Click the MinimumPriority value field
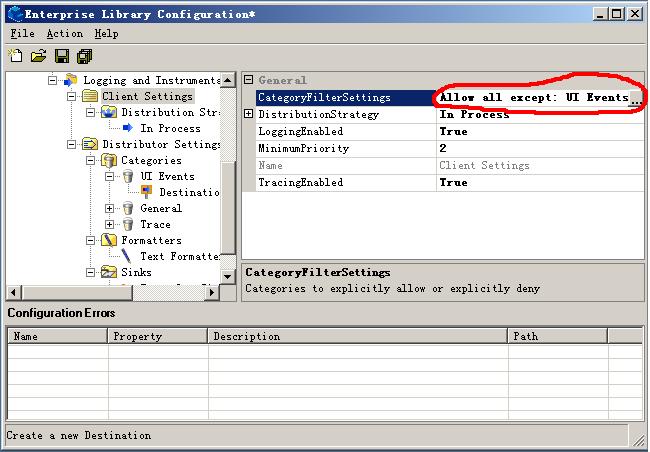Image resolution: width=650 pixels, height=452 pixels. (x=540, y=148)
